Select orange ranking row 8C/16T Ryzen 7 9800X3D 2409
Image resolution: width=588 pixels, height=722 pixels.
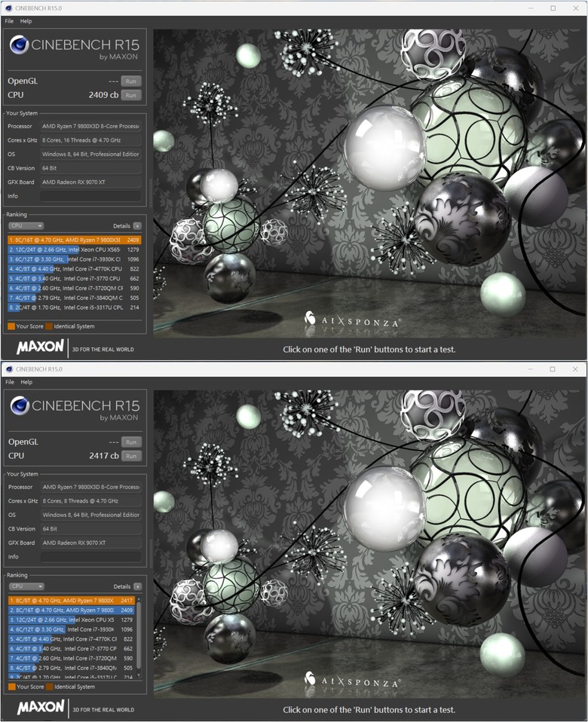[74, 240]
